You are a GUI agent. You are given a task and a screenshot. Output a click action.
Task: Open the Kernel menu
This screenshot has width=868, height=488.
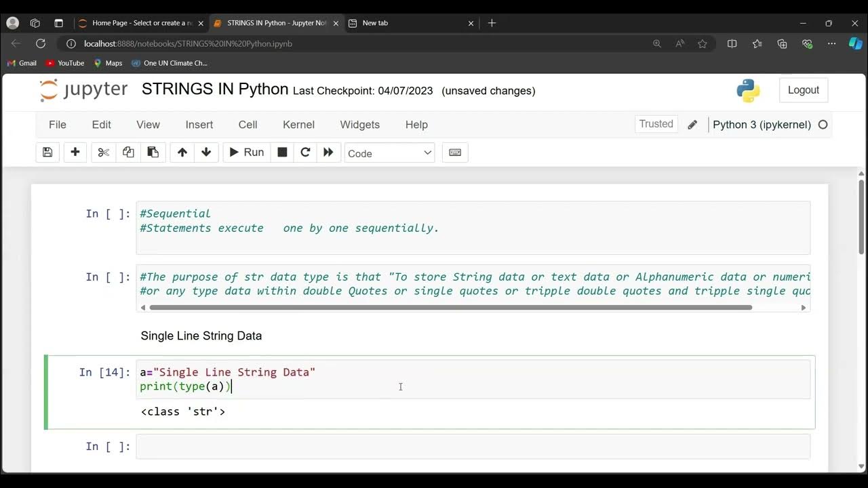tap(298, 125)
